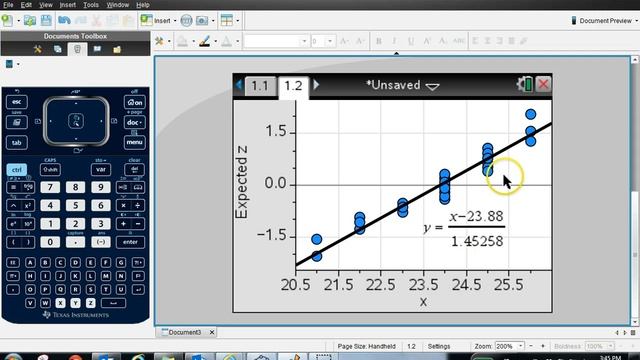Click the negative (−) key

pos(101,242)
